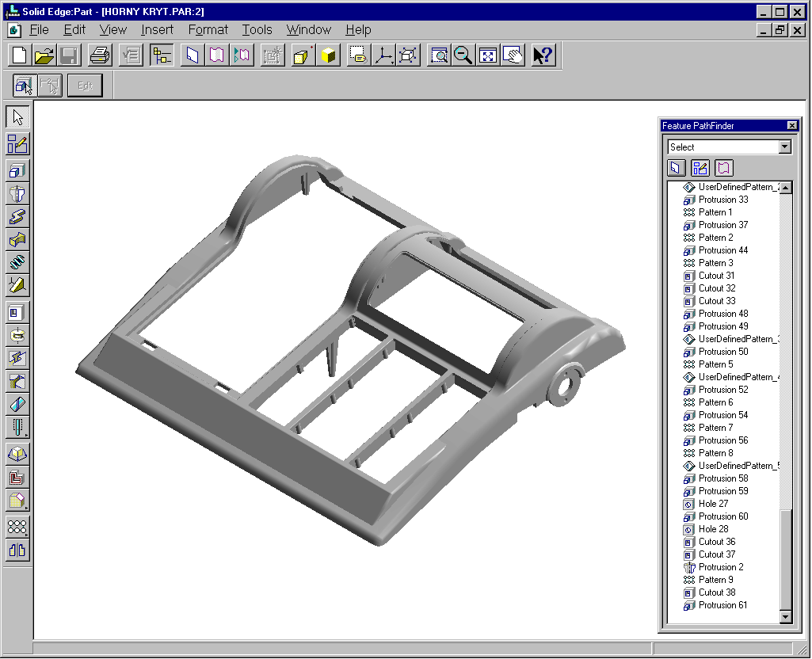Select the Zoom magnifier tool

coord(463,55)
